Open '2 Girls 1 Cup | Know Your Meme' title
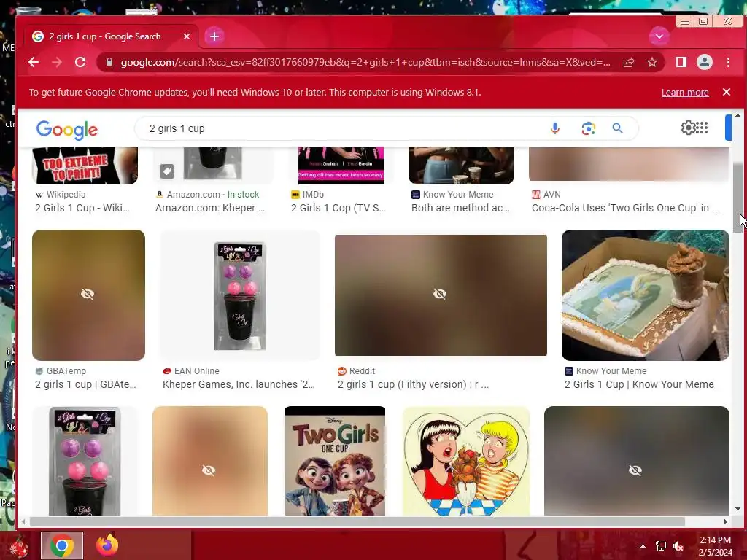The image size is (747, 560). click(x=639, y=384)
